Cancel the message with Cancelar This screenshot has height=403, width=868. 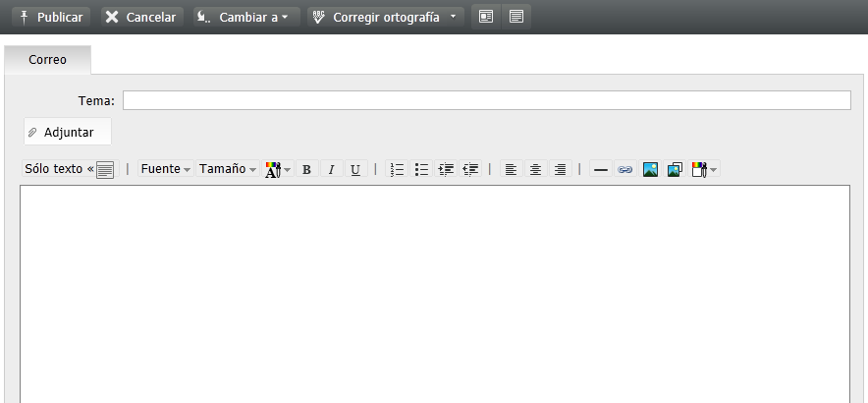(140, 18)
